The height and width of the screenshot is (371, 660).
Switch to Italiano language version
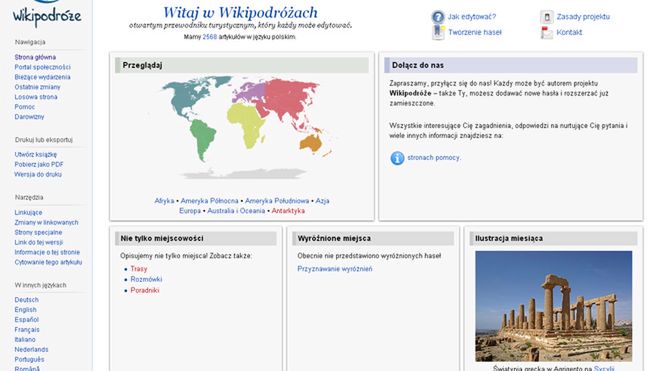click(x=25, y=340)
